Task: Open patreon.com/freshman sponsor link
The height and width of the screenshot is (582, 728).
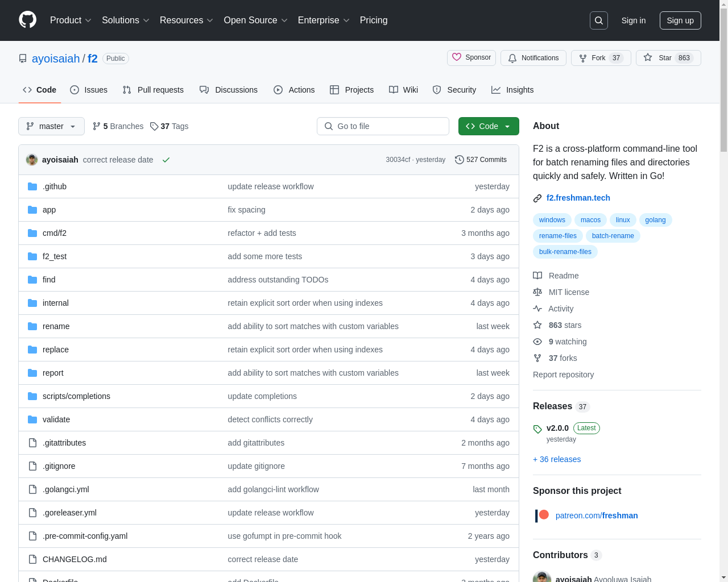Action: (597, 516)
